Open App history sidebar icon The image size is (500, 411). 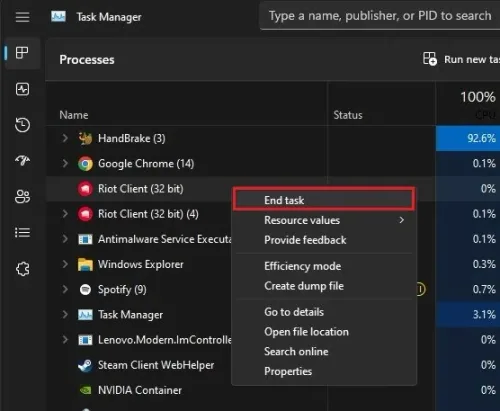tap(22, 125)
